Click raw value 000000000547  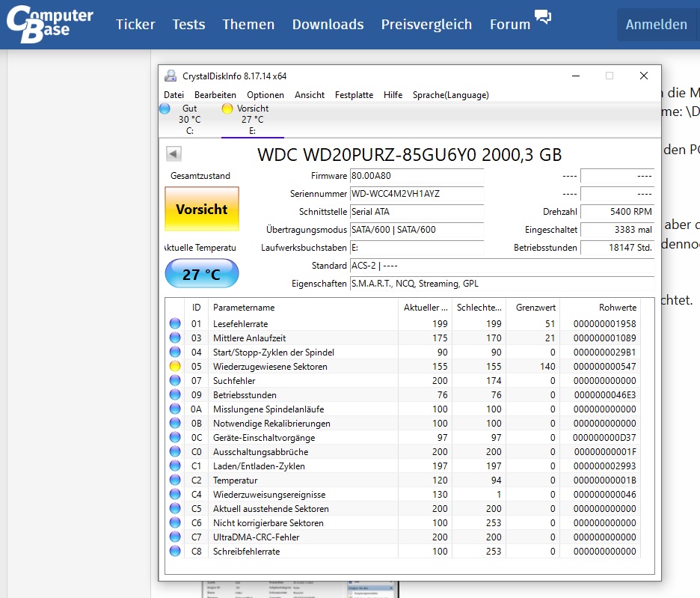tap(605, 367)
